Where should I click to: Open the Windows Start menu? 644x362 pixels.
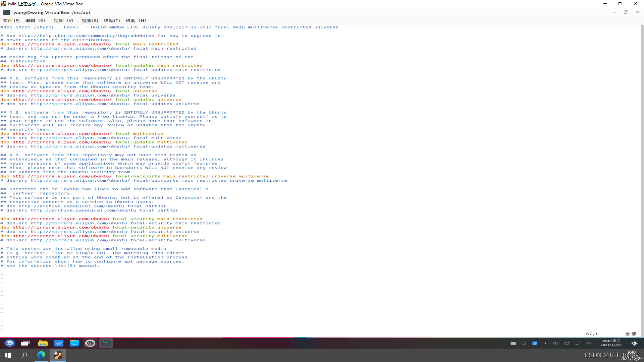tap(8, 355)
